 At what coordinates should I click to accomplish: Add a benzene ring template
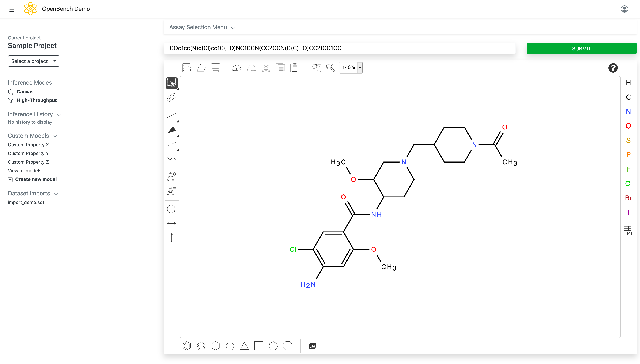(x=187, y=346)
